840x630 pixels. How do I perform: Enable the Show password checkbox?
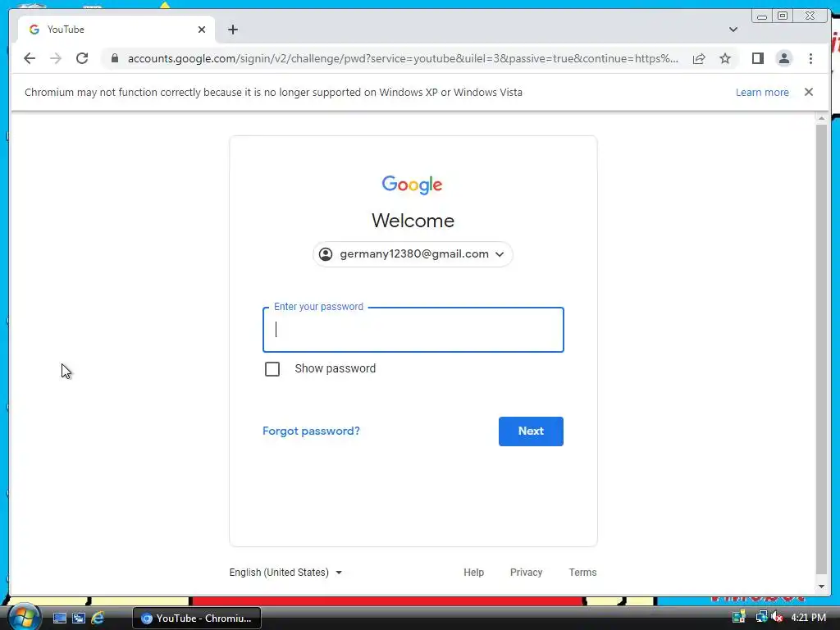pos(272,369)
